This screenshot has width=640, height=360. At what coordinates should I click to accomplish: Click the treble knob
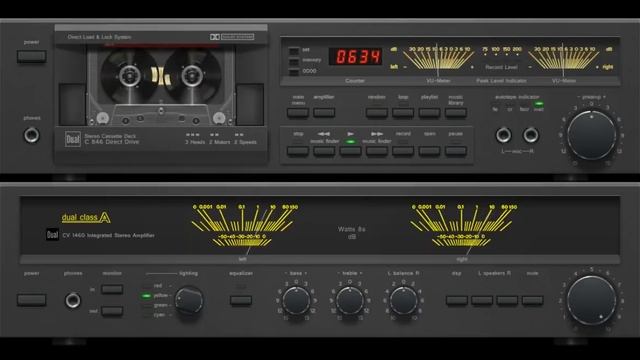pyautogui.click(x=350, y=300)
